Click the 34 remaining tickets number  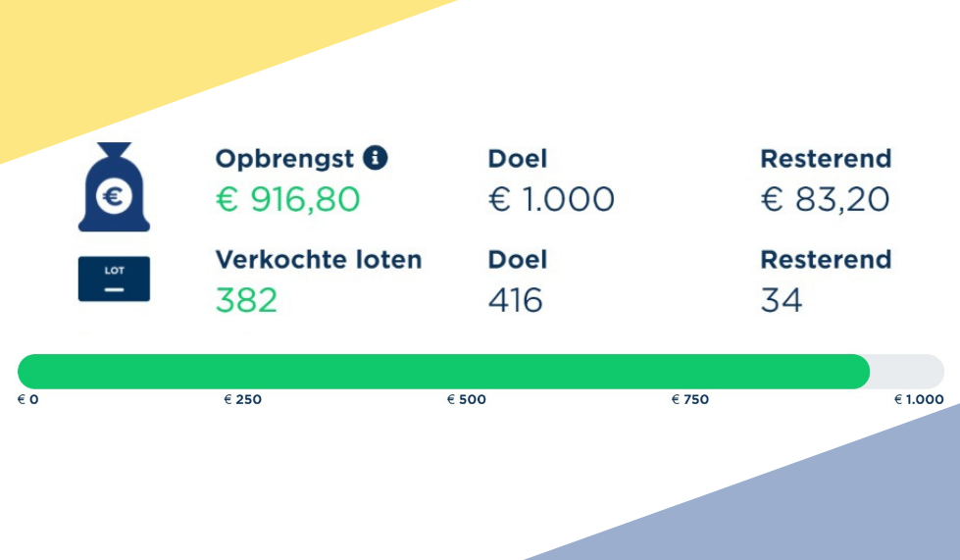[782, 300]
